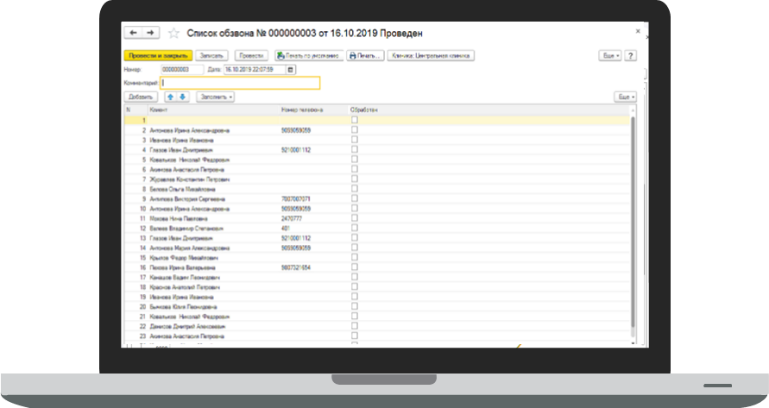The height and width of the screenshot is (408, 769).
Task: Open the top toolbar Еще menu
Action: point(610,56)
